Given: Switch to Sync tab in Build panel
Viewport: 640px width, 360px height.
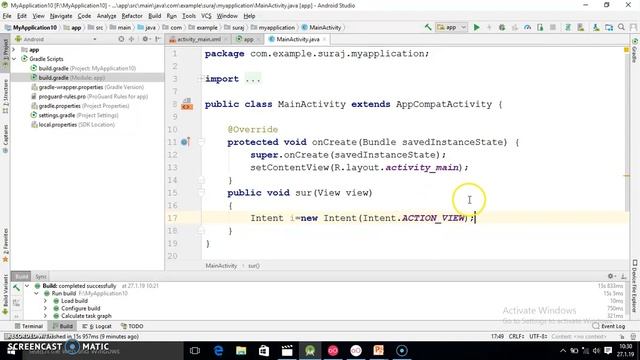Looking at the screenshot, I should 41,276.
